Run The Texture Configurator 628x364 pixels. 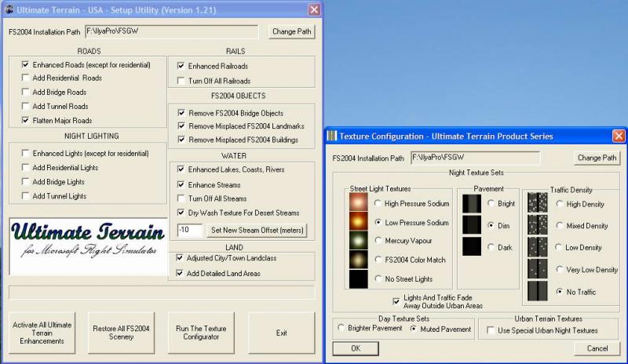201,333
